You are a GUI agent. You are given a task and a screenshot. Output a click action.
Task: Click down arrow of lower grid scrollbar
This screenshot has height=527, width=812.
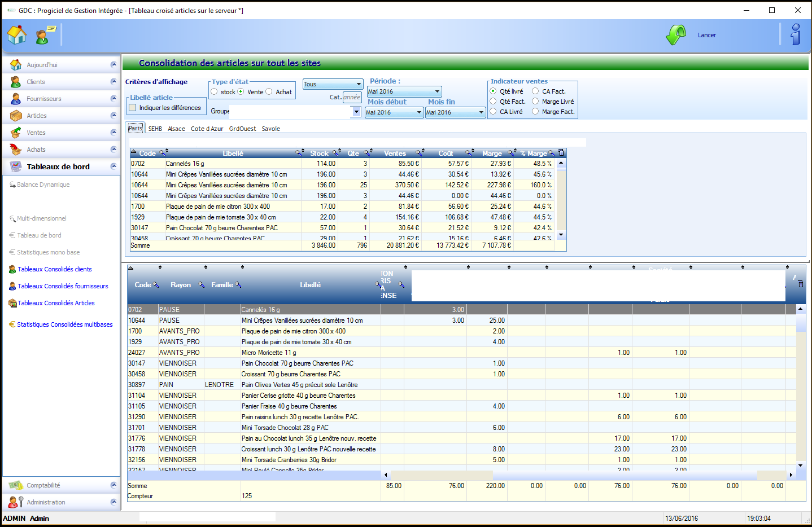[800, 465]
